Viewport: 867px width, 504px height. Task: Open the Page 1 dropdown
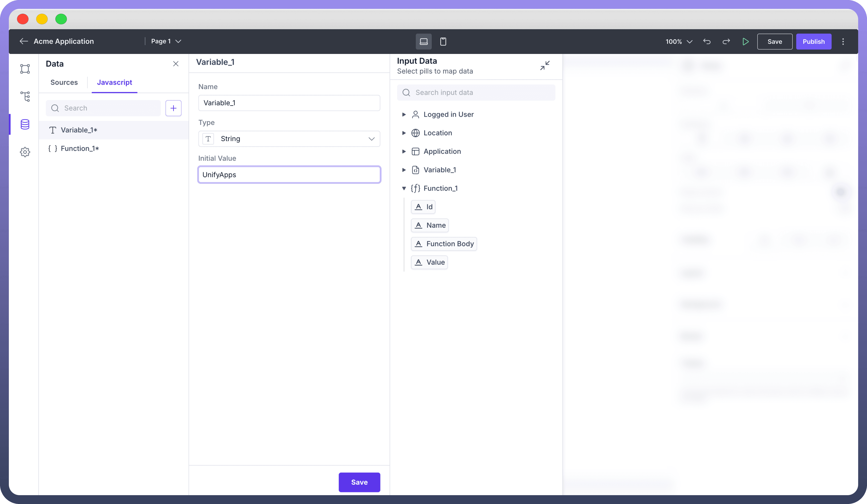166,41
